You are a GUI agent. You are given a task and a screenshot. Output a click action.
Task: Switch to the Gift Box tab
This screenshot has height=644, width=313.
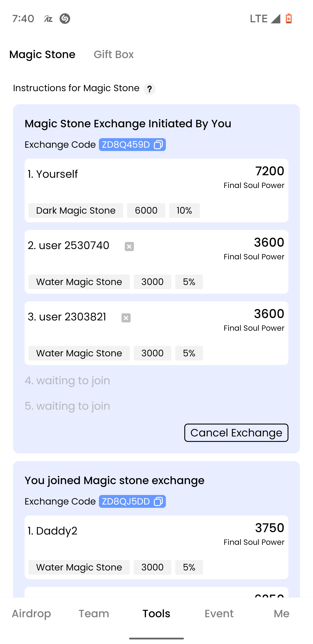tap(114, 54)
